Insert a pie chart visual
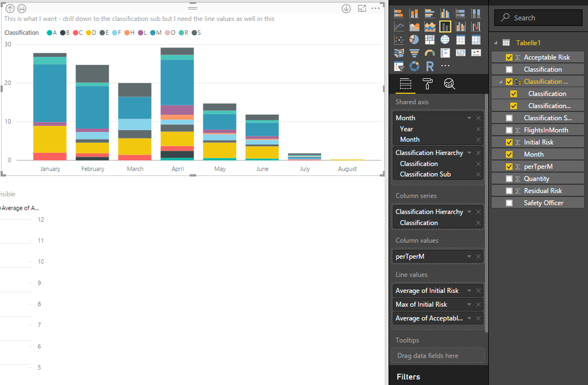Image resolution: width=588 pixels, height=385 pixels. pyautogui.click(x=414, y=39)
